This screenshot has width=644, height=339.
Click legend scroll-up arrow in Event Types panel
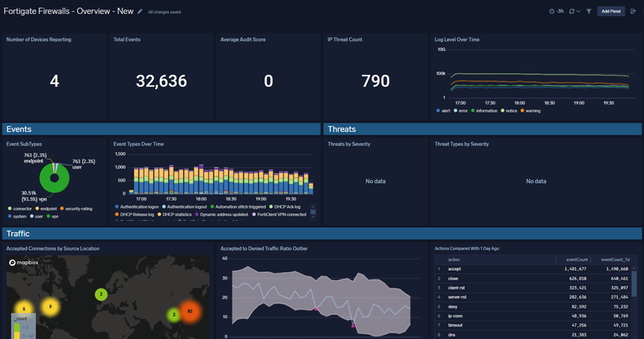point(313,207)
